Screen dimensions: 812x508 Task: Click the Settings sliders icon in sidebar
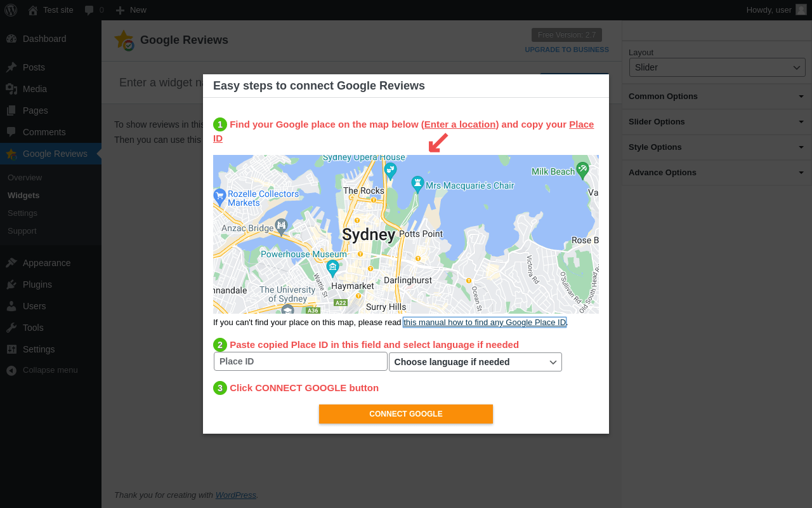(x=11, y=349)
